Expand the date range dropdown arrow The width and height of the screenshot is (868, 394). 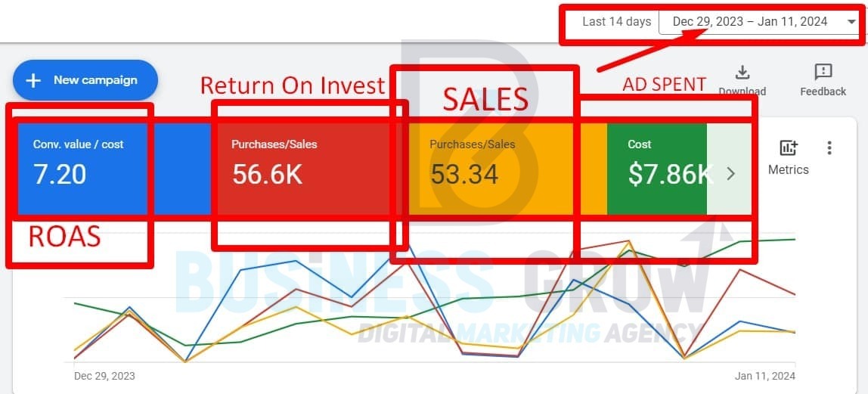pyautogui.click(x=851, y=22)
